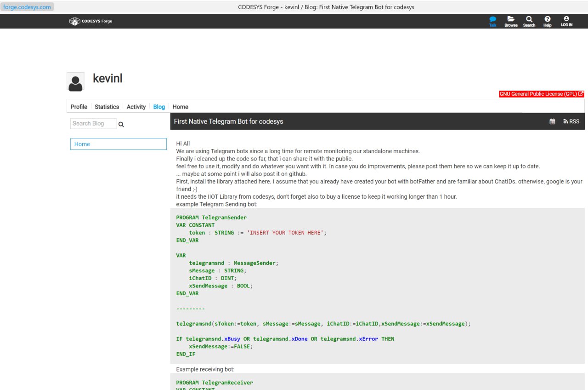Click 'telegramsnd : MessageSender;' declaration line

(234, 263)
